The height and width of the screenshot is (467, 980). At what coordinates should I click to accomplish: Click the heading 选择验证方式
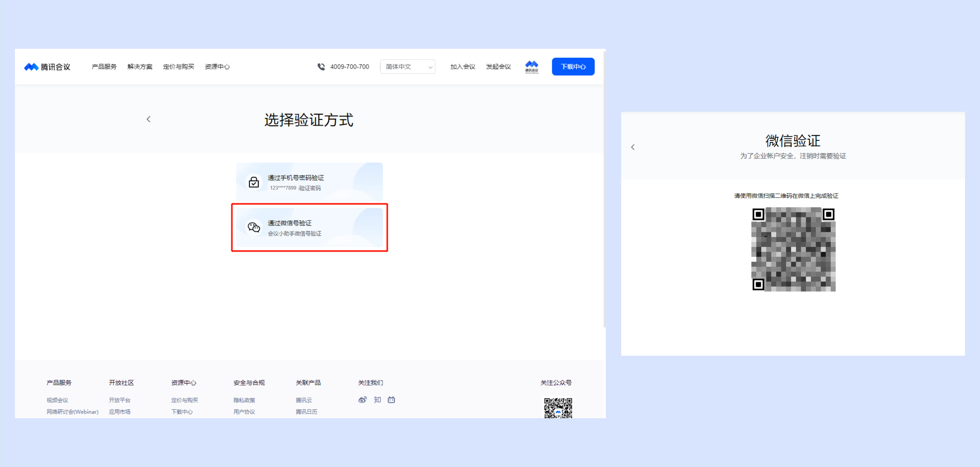coord(309,120)
